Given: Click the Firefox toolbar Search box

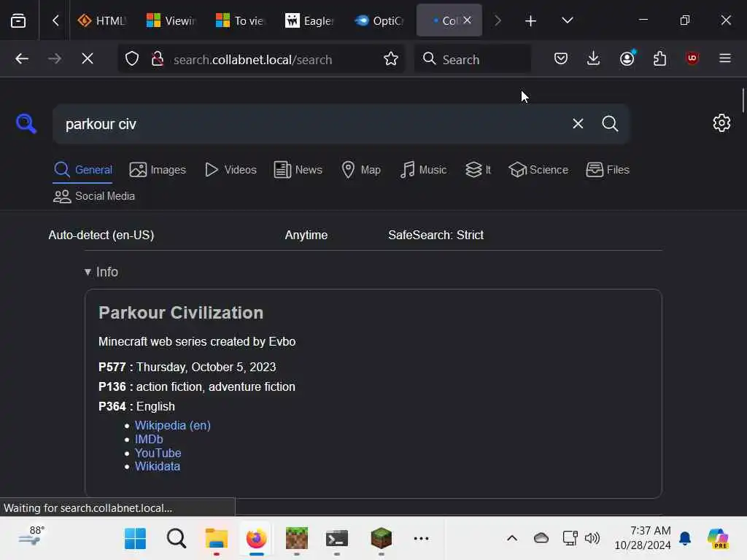Looking at the screenshot, I should (x=473, y=59).
